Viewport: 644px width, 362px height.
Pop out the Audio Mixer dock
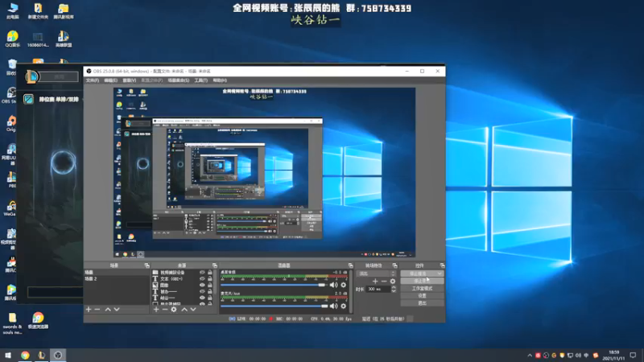pos(350,265)
